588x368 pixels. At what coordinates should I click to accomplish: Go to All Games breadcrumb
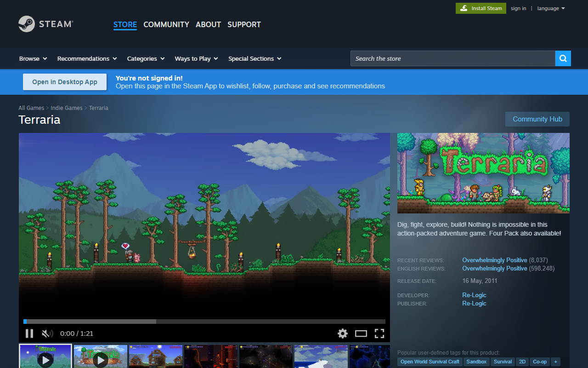31,108
